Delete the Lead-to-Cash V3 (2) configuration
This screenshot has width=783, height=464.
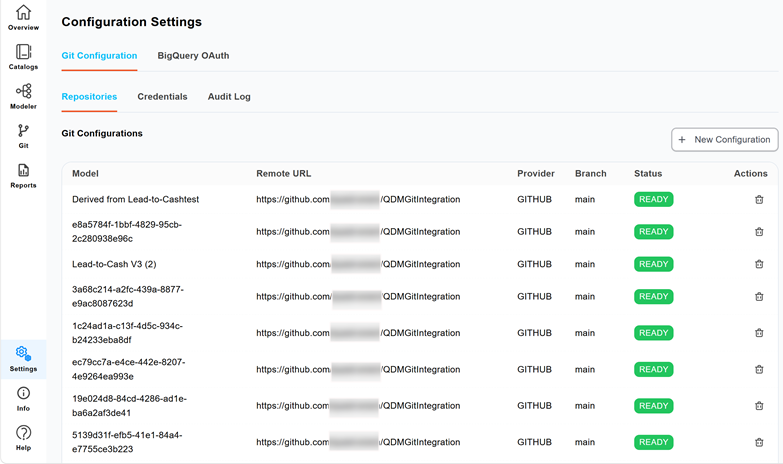tap(759, 264)
